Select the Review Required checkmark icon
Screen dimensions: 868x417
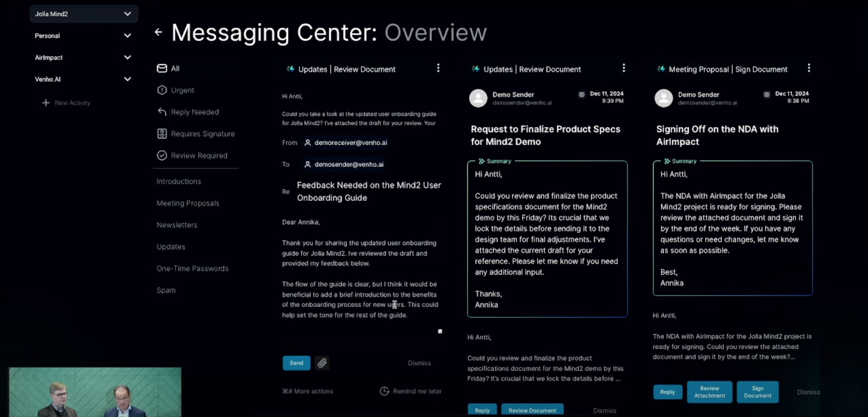[x=162, y=155]
